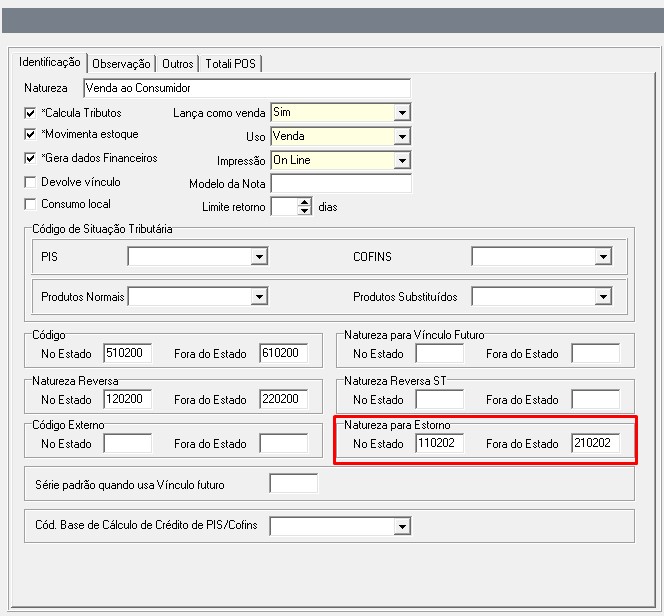
Task: Open the PIS tax situation dropdown
Action: 259,257
